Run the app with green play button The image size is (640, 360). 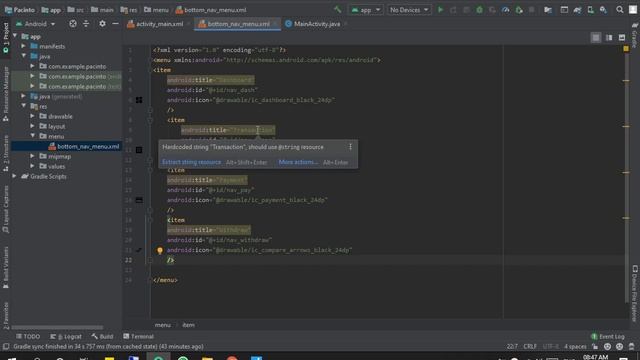(440, 9)
